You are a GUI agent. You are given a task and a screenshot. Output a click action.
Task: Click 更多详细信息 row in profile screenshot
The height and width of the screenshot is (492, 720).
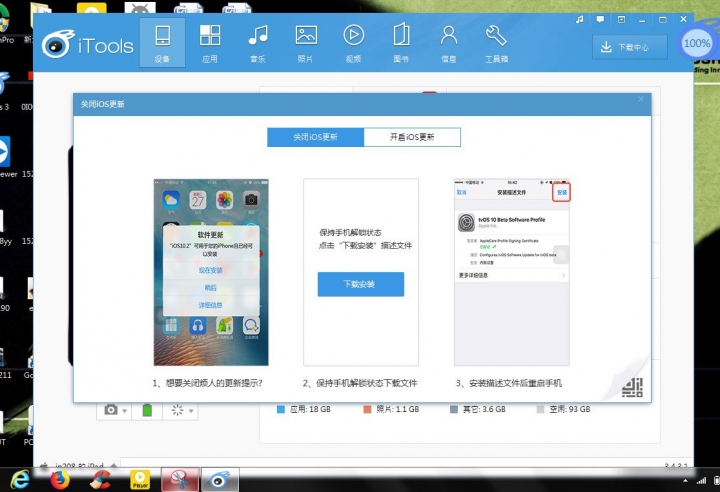[512, 275]
